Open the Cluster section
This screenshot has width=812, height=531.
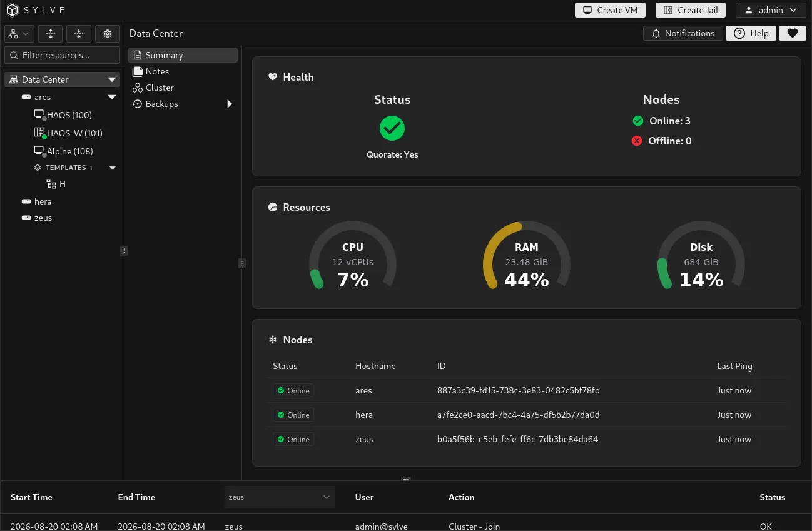pos(183,88)
